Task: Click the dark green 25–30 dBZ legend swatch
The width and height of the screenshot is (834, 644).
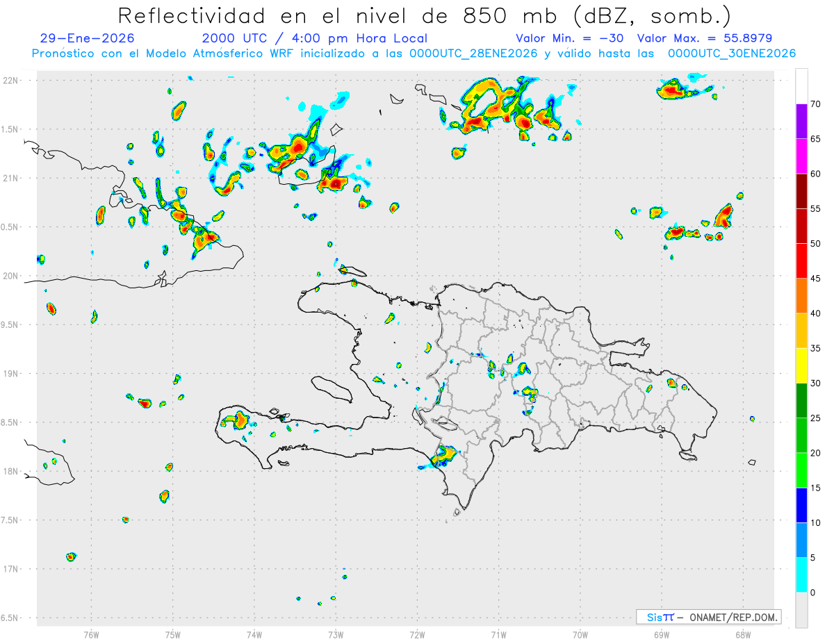Action: coord(801,401)
